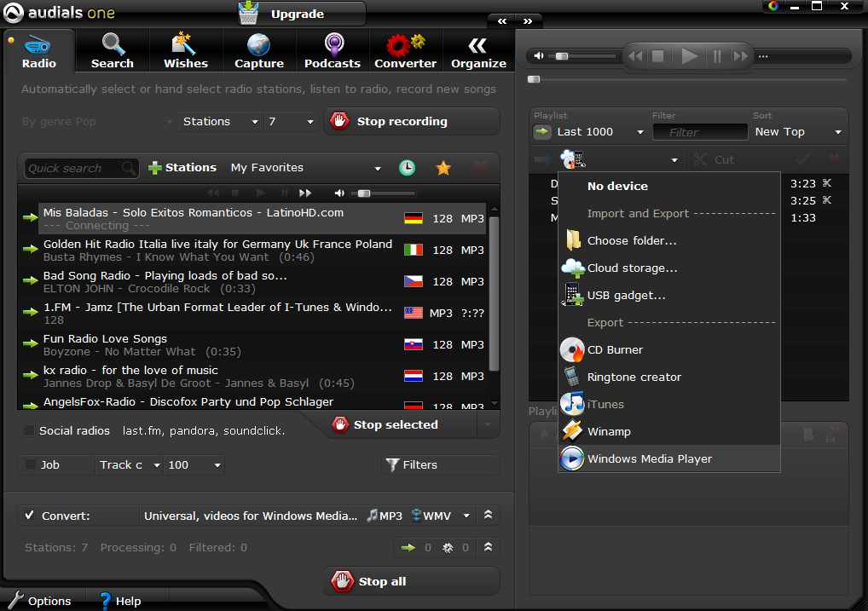Screen dimensions: 868x611
Task: Open the Search tab
Action: tap(113, 51)
